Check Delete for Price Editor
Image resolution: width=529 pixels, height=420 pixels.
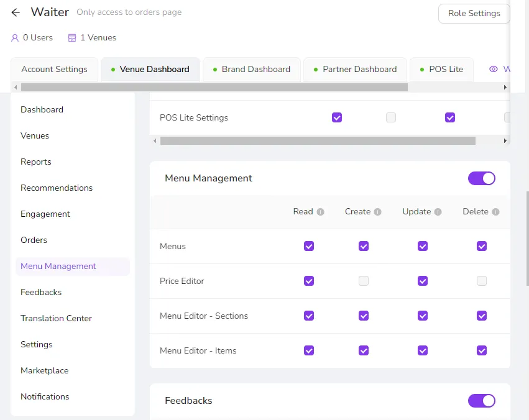click(x=481, y=281)
